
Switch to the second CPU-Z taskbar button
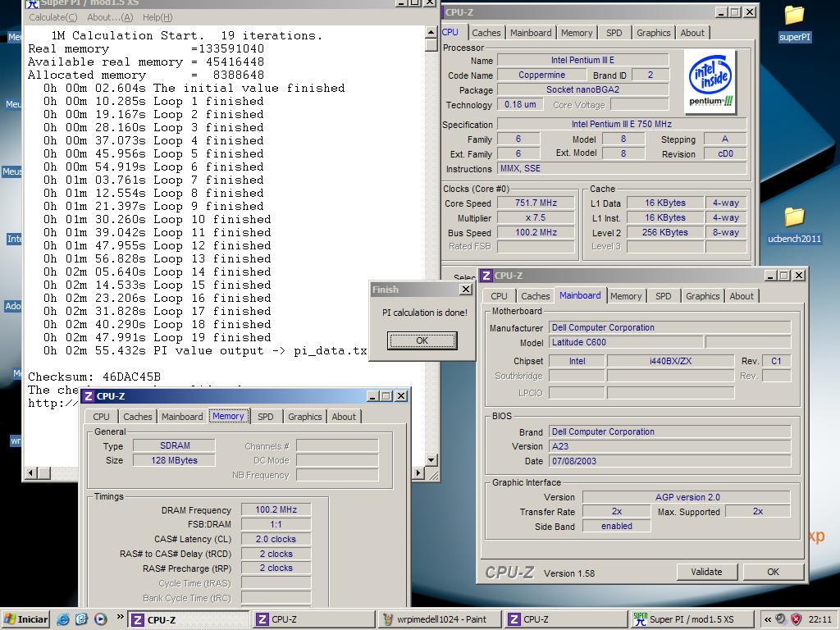point(313,619)
